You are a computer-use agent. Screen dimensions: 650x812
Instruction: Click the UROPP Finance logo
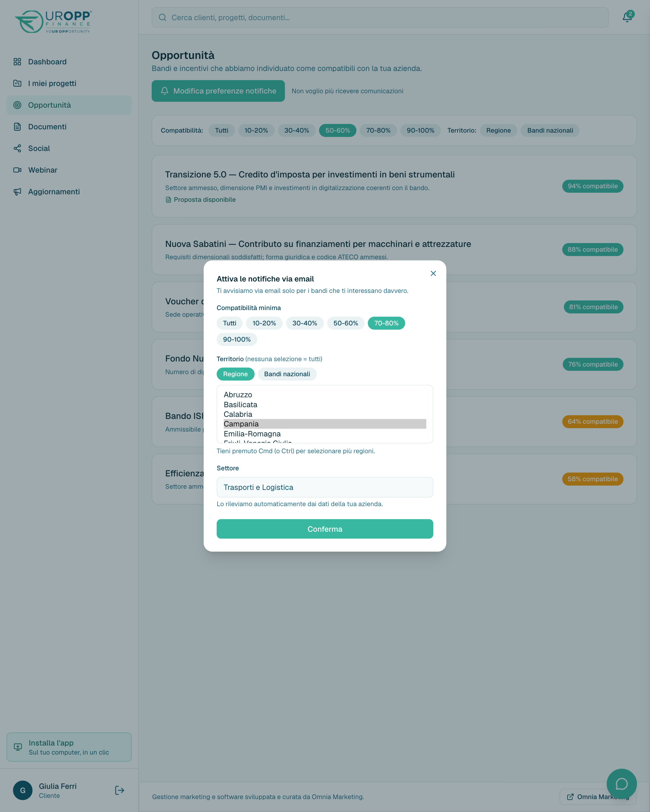[53, 21]
